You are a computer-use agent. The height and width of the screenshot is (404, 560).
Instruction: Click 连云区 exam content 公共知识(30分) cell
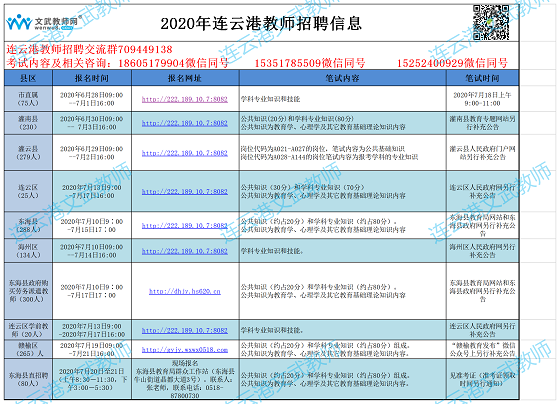[342, 191]
